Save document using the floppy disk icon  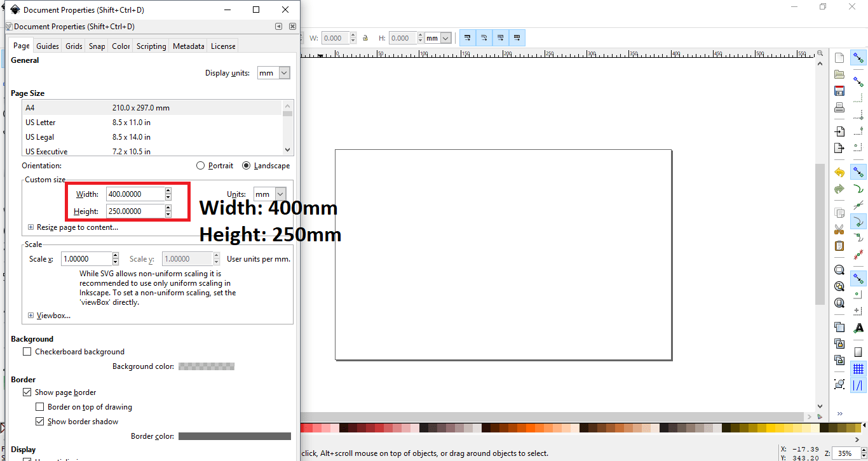point(839,91)
